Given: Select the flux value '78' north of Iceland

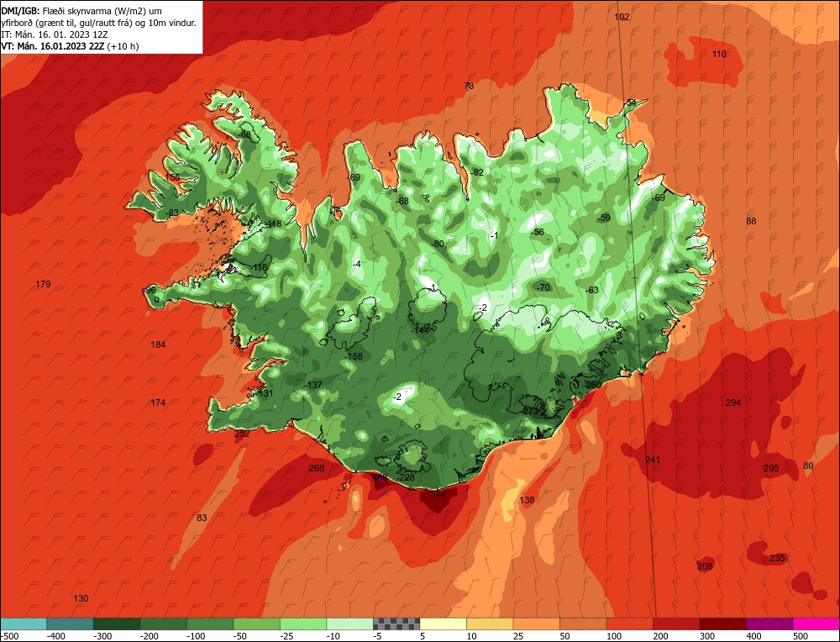Looking at the screenshot, I should 469,86.
